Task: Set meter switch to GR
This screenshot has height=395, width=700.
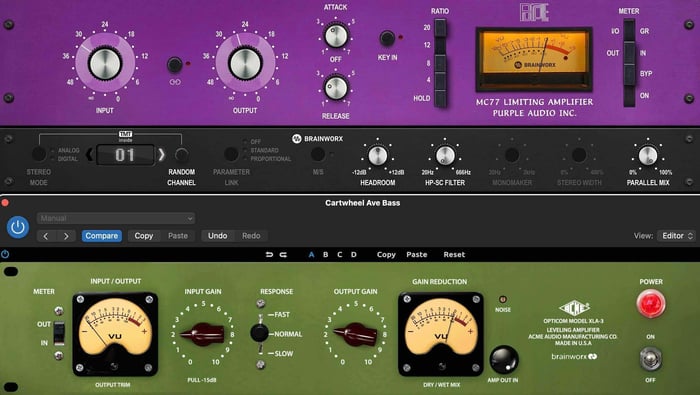Action: [629, 31]
